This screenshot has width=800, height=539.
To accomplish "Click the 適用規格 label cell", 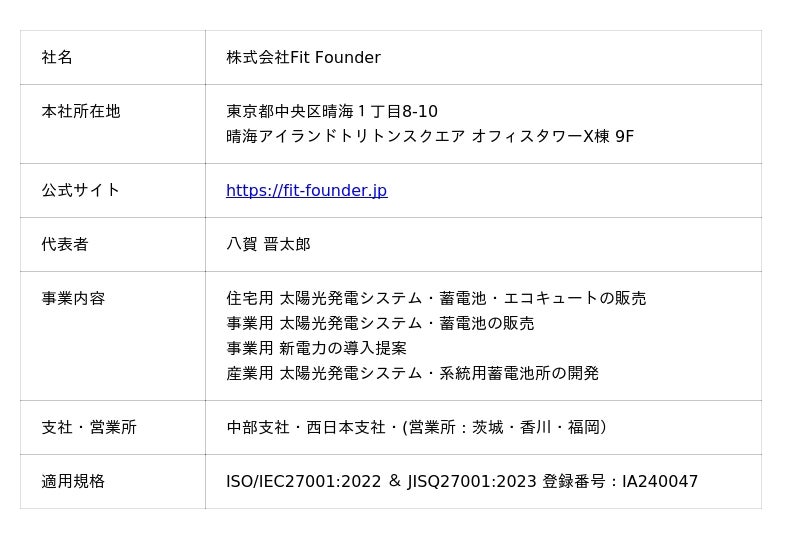I will [73, 482].
